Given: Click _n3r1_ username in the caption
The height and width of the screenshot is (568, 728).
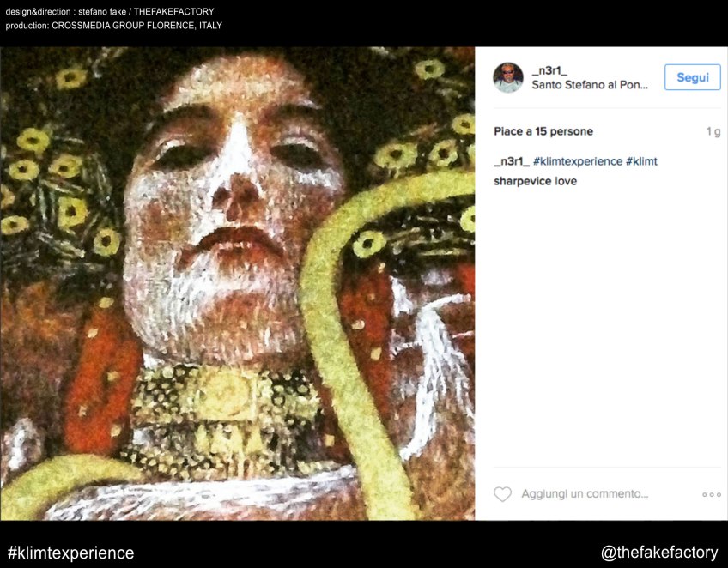Looking at the screenshot, I should [511, 161].
